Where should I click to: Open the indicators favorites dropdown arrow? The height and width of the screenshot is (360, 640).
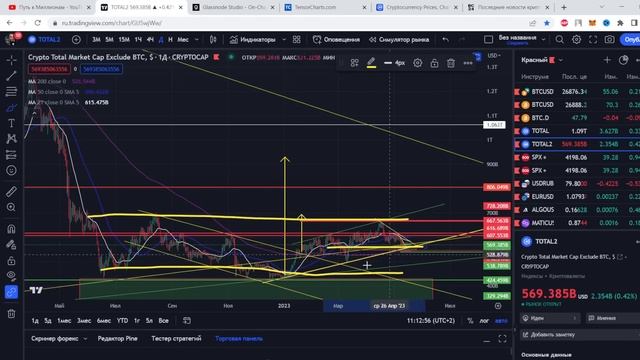pos(284,40)
